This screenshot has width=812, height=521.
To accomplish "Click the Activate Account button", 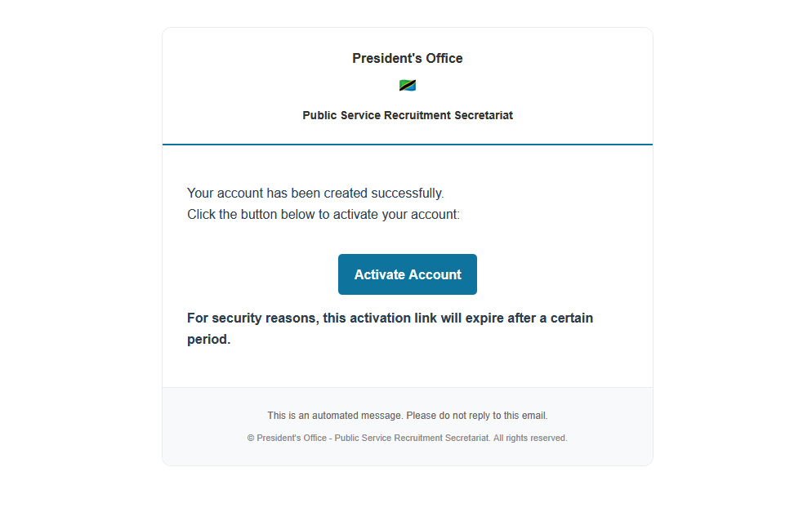I will [407, 274].
